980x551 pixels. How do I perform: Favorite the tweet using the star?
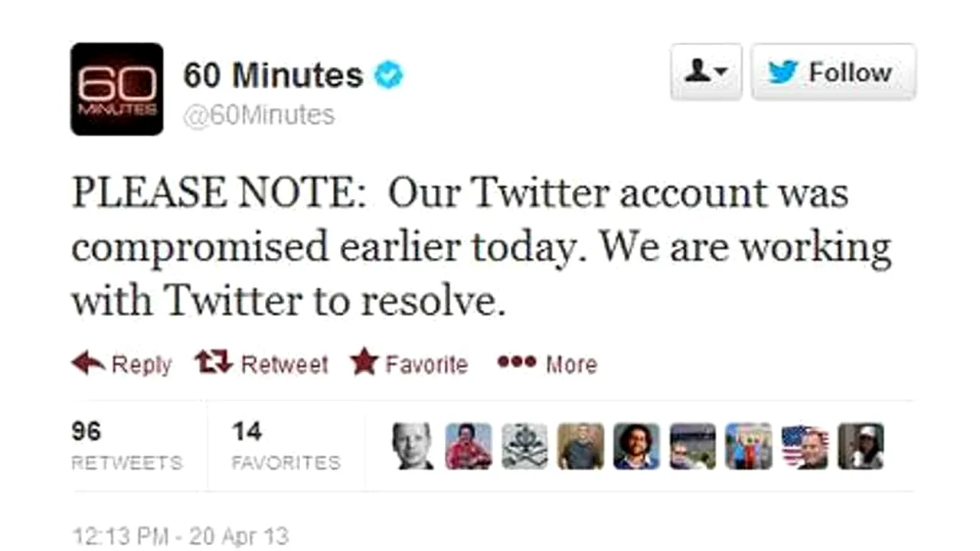pos(364,361)
